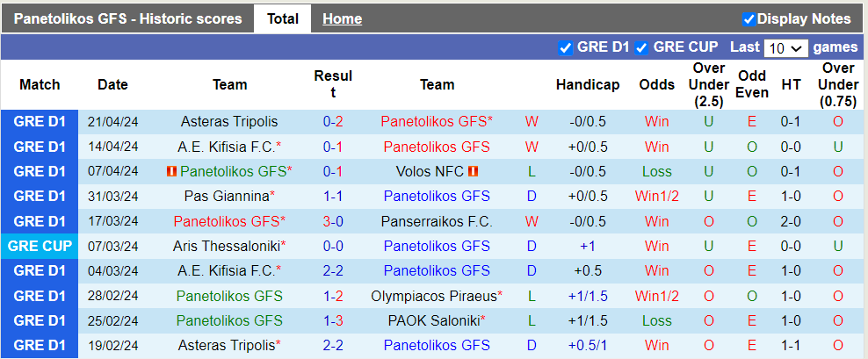Toggle the Display Notes checkbox
This screenshot has width=868, height=359.
click(x=749, y=18)
